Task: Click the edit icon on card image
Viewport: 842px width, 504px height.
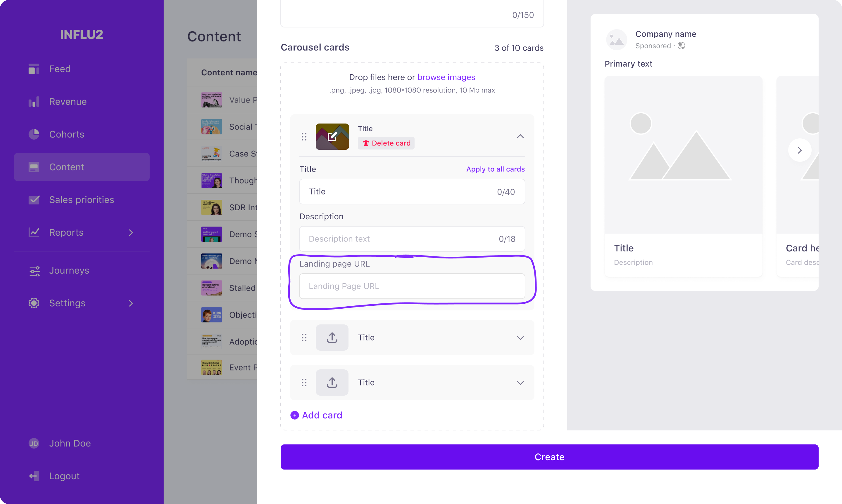Action: click(332, 137)
